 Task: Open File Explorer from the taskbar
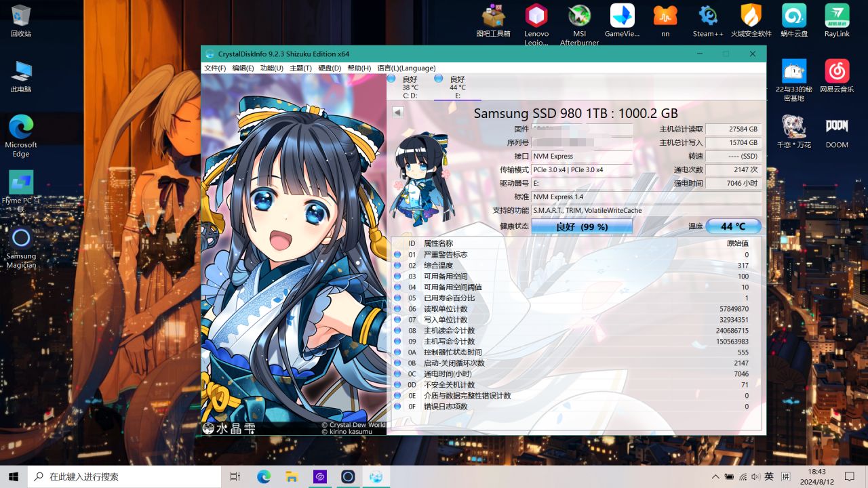point(292,476)
